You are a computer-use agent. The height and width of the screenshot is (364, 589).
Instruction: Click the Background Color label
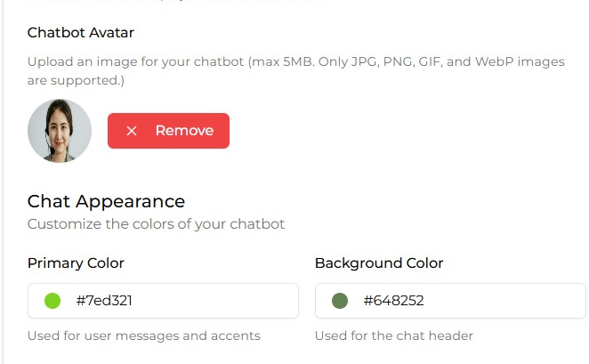click(x=379, y=263)
